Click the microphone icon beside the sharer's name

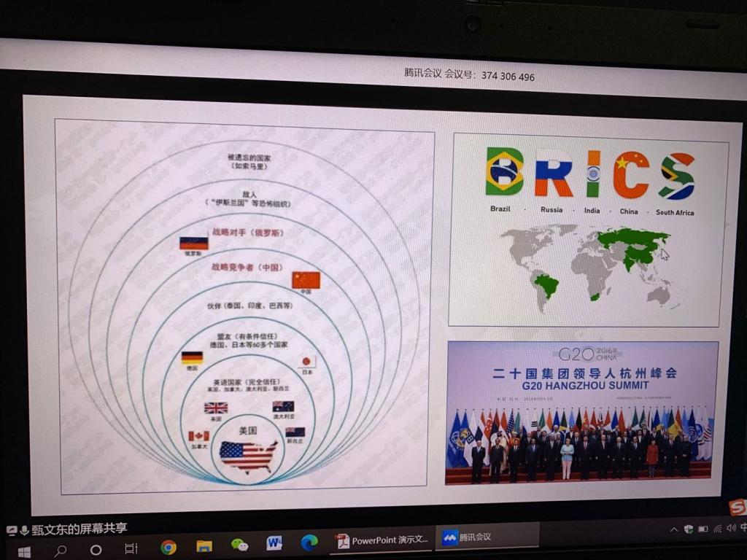[24, 530]
